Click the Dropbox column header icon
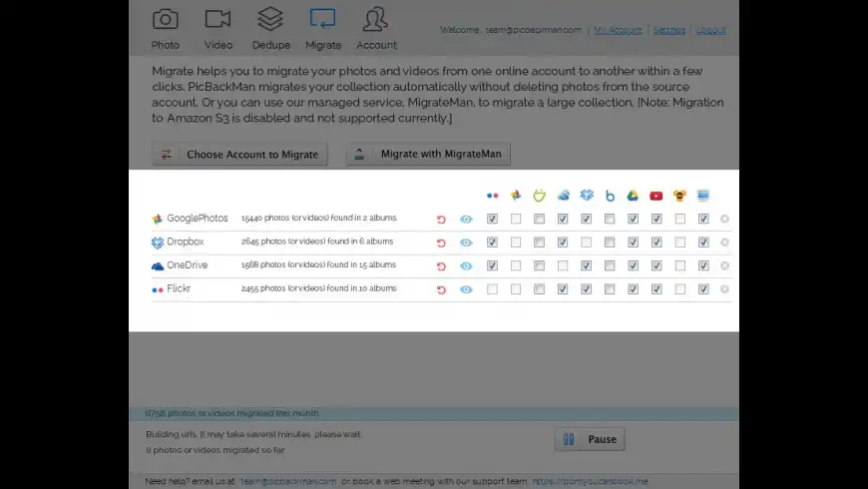 pos(587,195)
